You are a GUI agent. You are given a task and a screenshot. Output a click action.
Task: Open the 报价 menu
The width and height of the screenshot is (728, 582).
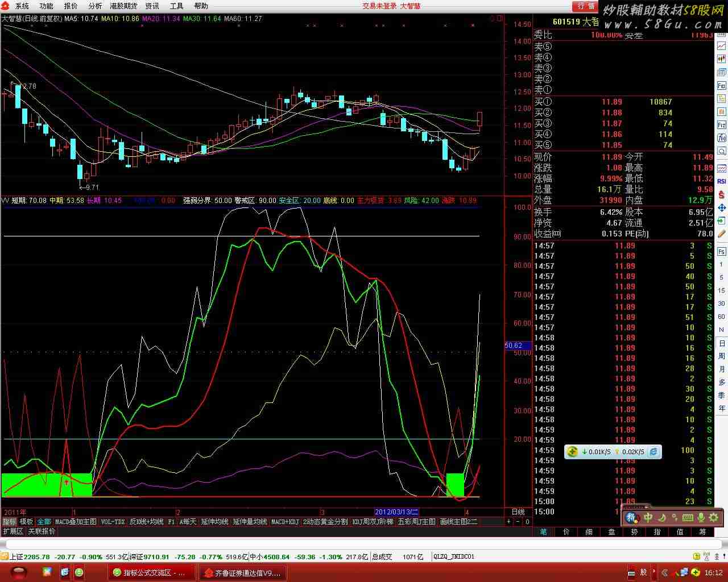71,6
